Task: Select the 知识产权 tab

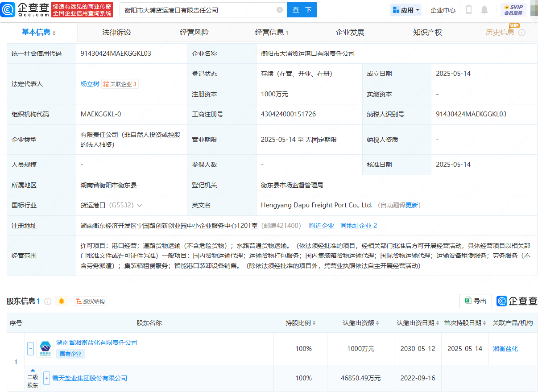Action: click(x=427, y=32)
